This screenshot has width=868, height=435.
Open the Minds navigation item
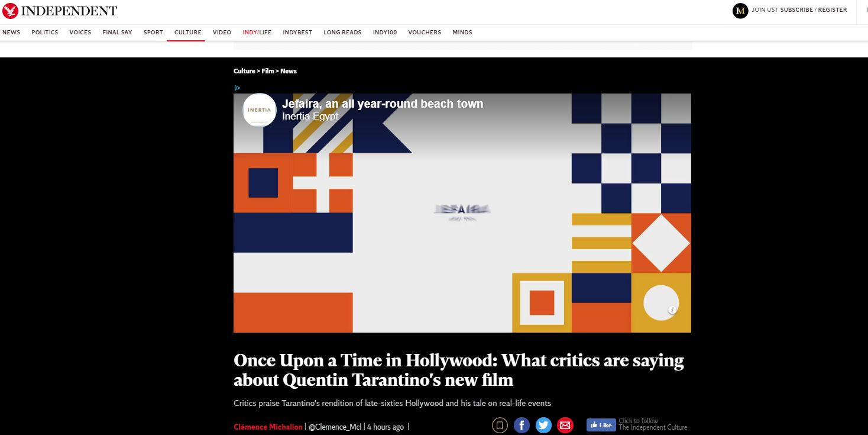pyautogui.click(x=462, y=33)
